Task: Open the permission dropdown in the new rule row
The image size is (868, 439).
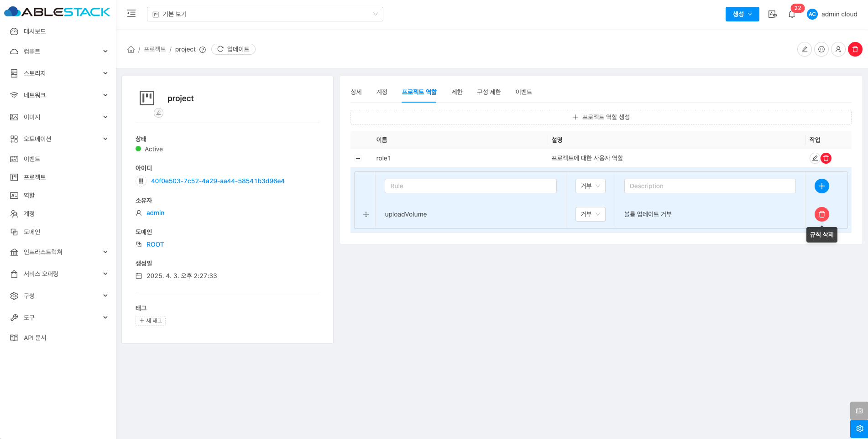Action: 590,186
